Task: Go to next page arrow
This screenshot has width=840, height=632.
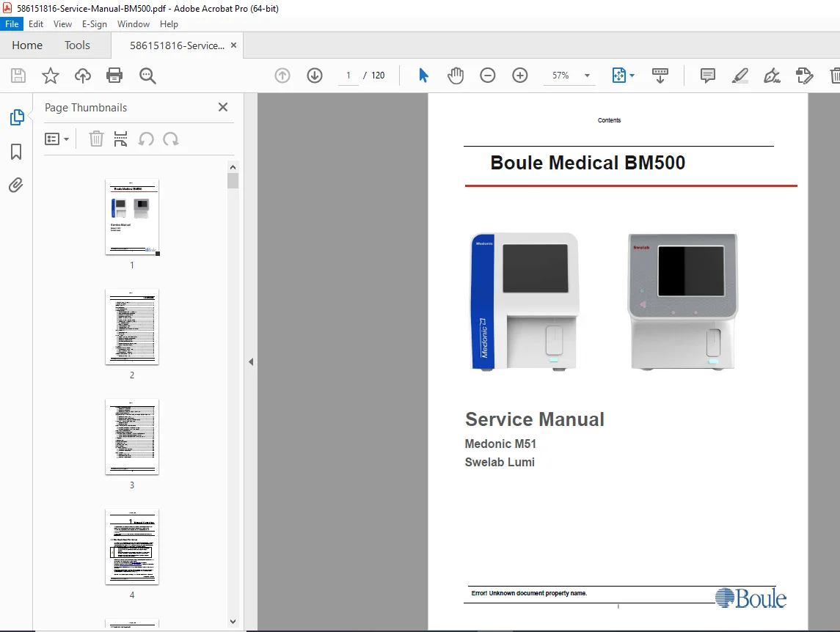Action: (315, 76)
